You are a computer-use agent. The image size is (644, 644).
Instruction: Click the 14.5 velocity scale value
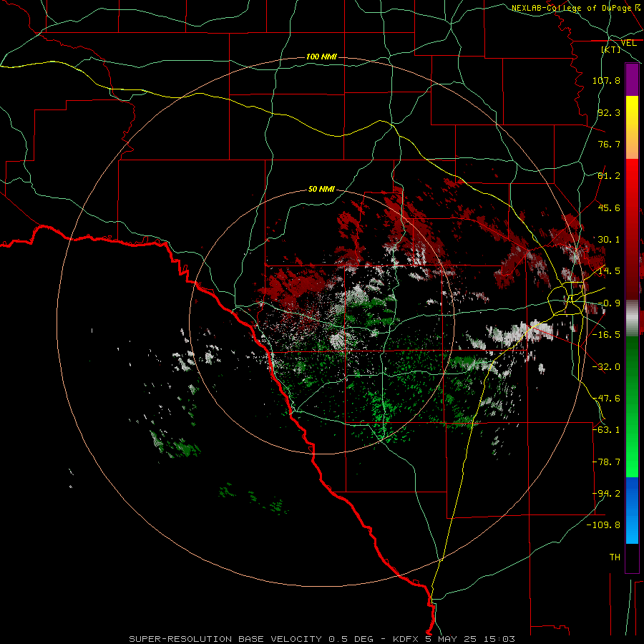[x=609, y=271]
